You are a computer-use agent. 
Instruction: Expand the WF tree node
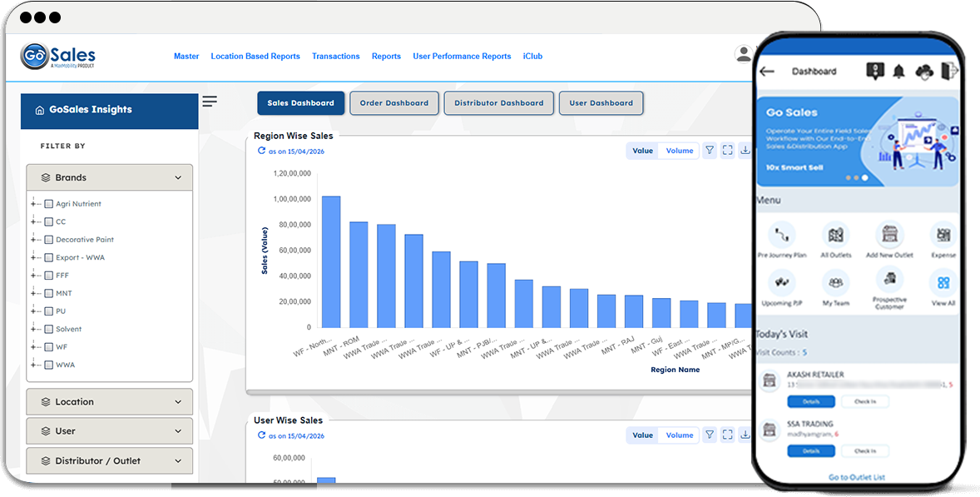33,347
